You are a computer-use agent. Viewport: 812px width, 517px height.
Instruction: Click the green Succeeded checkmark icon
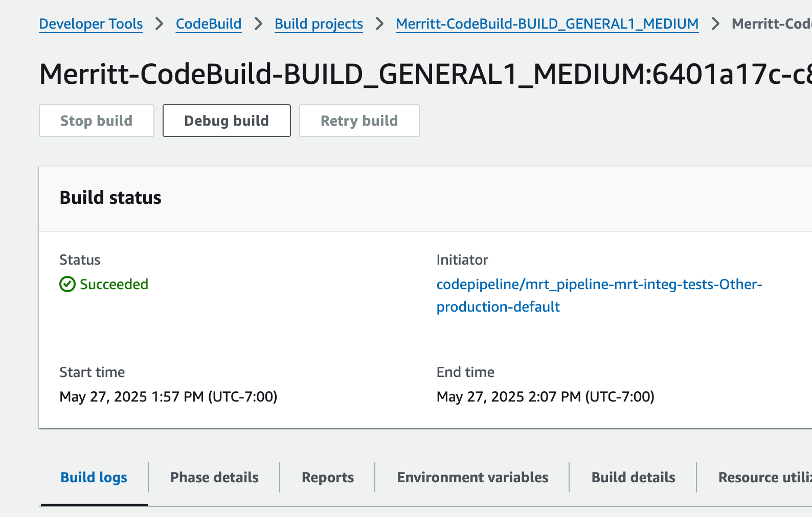click(x=67, y=284)
